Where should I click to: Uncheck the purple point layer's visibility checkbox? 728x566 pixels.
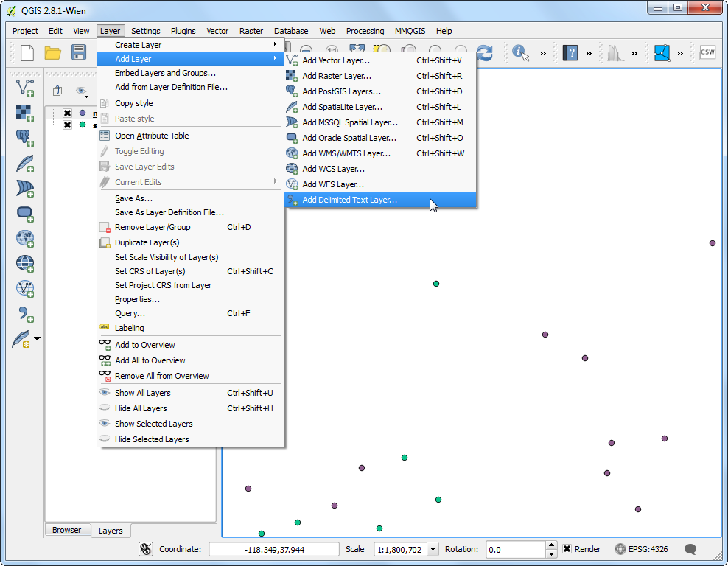click(x=67, y=113)
